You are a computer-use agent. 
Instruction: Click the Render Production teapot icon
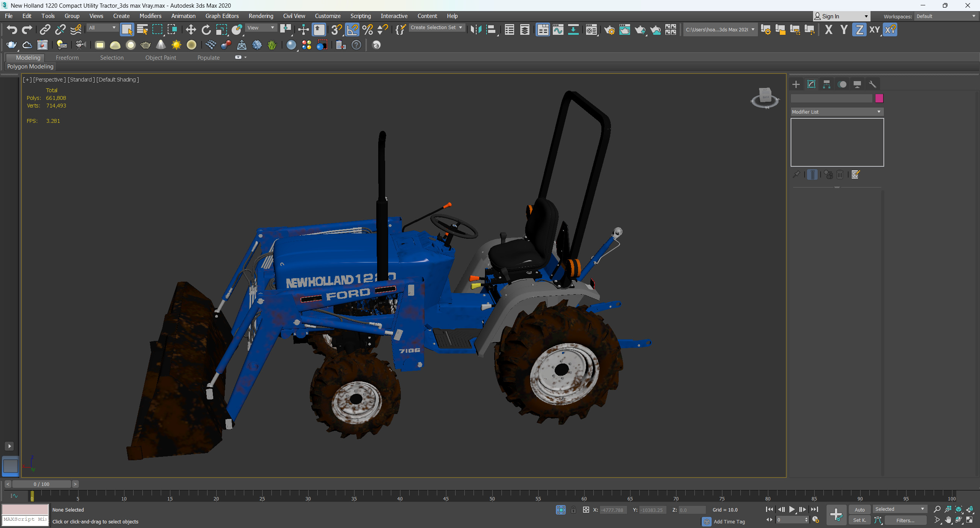click(640, 29)
